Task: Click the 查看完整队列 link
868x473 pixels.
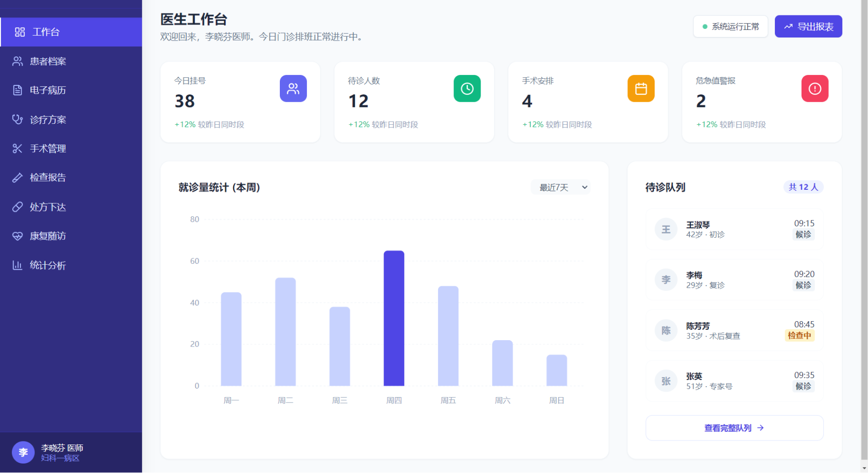Action: (x=734, y=428)
